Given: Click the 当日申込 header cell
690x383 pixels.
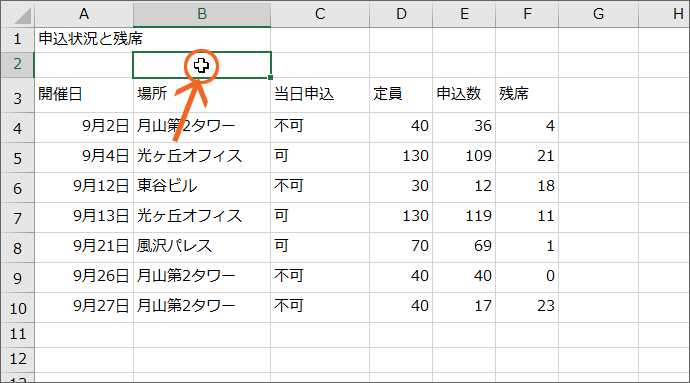Looking at the screenshot, I should (320, 95).
